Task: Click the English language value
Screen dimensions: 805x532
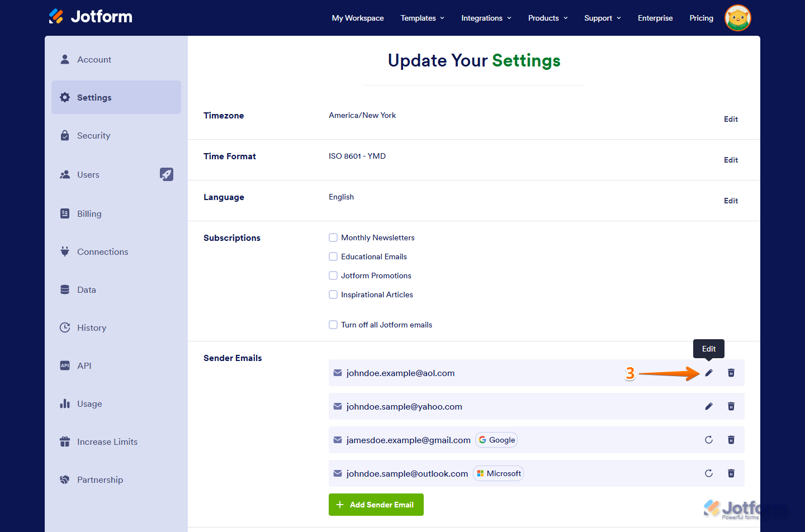Action: [x=341, y=197]
